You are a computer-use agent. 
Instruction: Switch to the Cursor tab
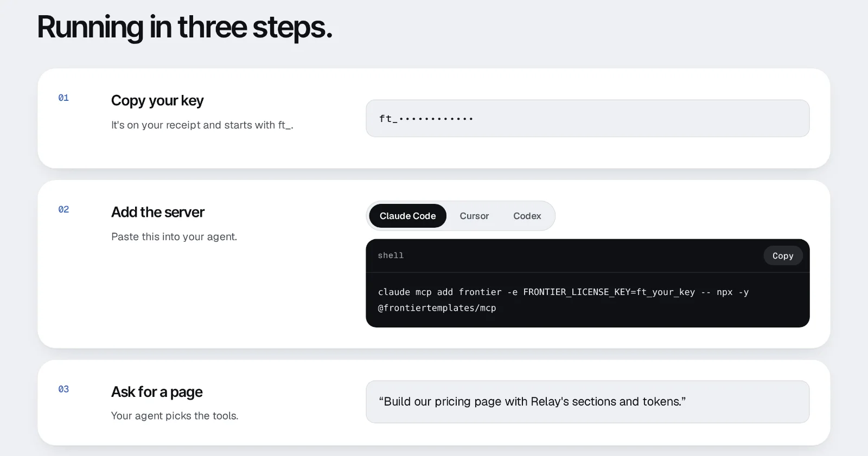[474, 216]
